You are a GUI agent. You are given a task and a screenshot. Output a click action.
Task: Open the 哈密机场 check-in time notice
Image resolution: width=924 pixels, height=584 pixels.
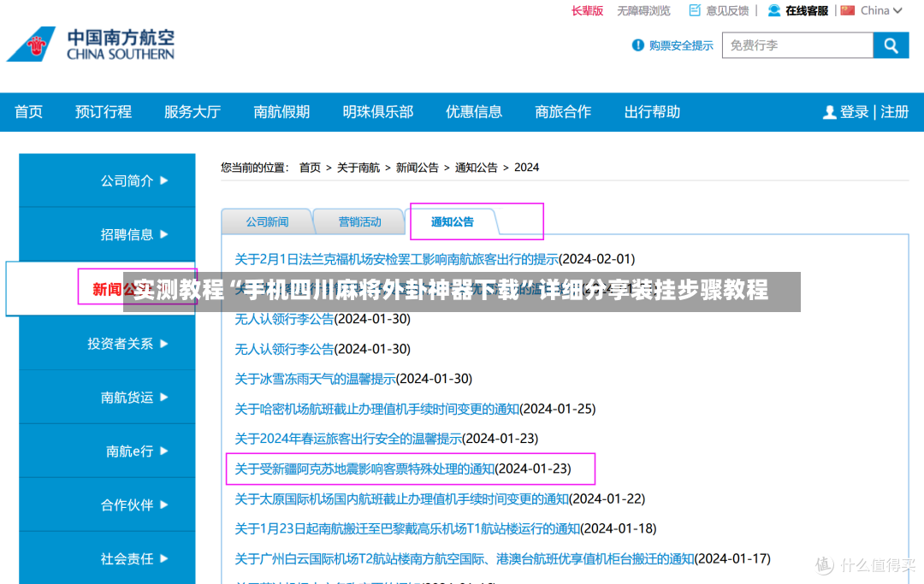pyautogui.click(x=377, y=409)
